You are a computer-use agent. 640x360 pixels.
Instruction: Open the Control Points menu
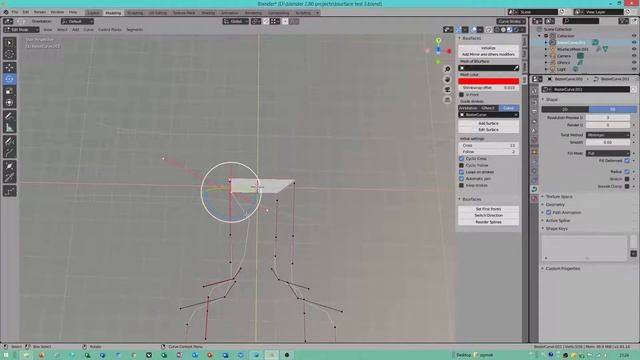coord(110,30)
